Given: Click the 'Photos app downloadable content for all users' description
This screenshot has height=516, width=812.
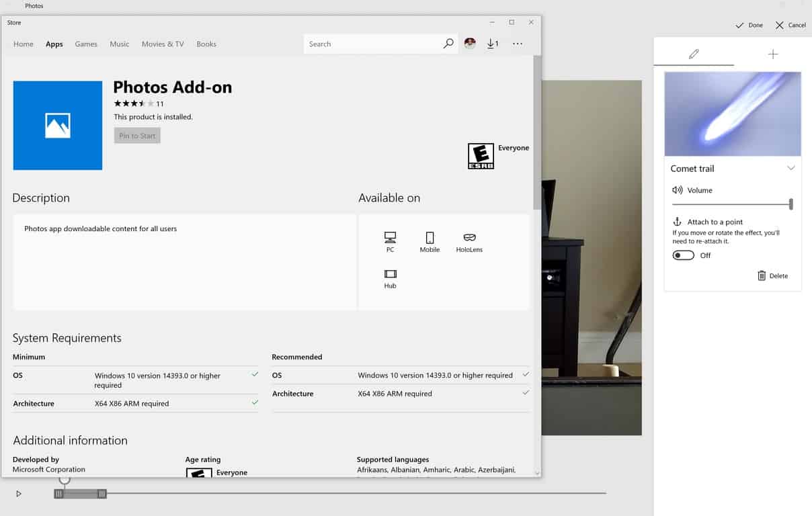Looking at the screenshot, I should coord(101,229).
